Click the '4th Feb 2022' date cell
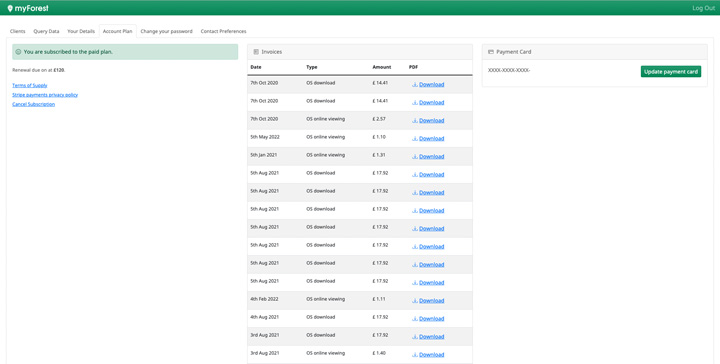The width and height of the screenshot is (720, 364). [264, 299]
